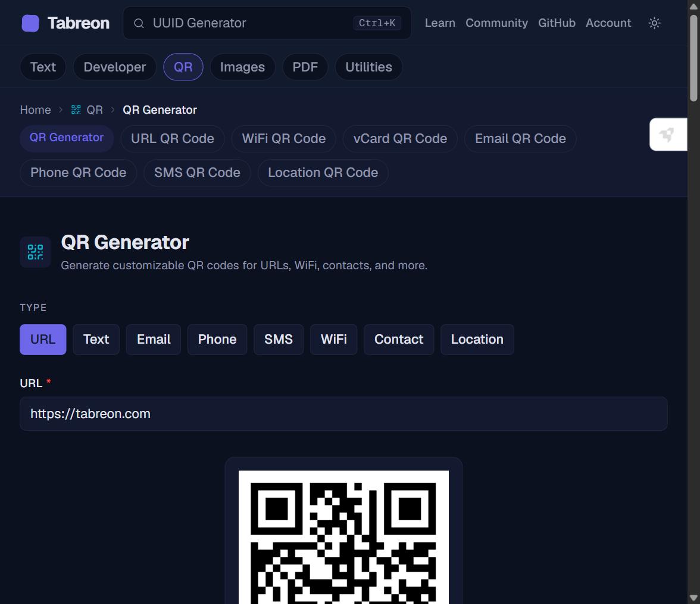This screenshot has height=604, width=700.
Task: Click the Tabreon brand name
Action: click(79, 23)
